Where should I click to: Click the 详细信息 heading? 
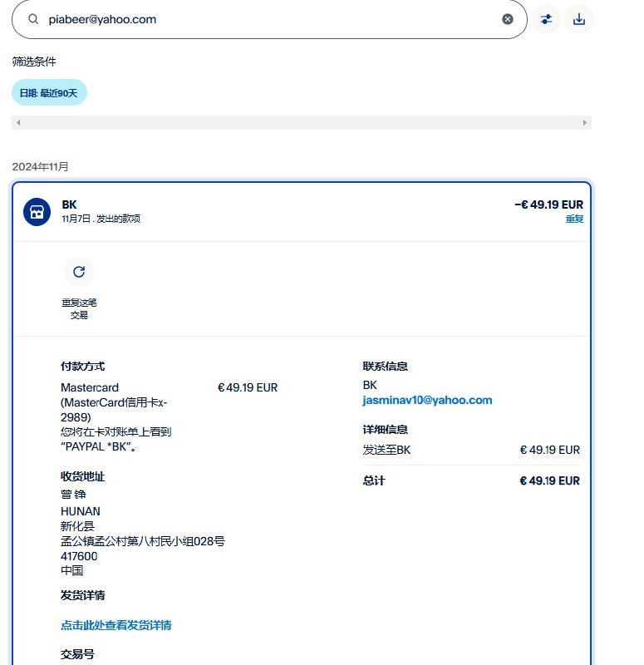click(x=385, y=429)
